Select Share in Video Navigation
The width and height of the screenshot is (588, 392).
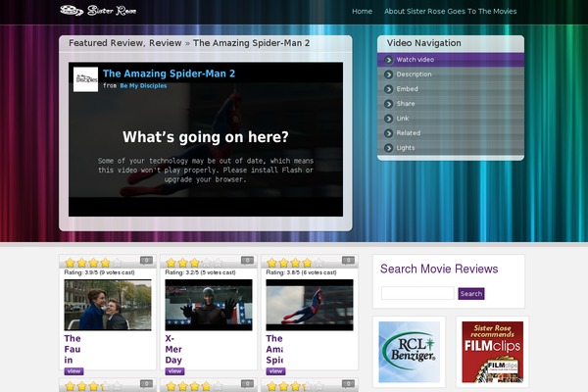pos(451,104)
